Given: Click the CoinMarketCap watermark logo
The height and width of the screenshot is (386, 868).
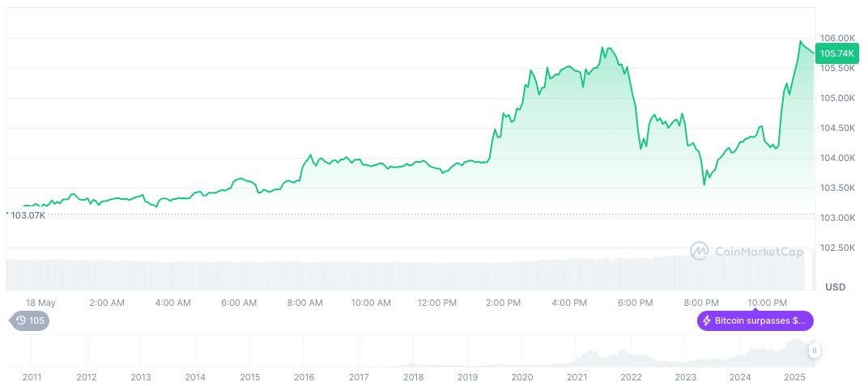Looking at the screenshot, I should click(x=747, y=252).
